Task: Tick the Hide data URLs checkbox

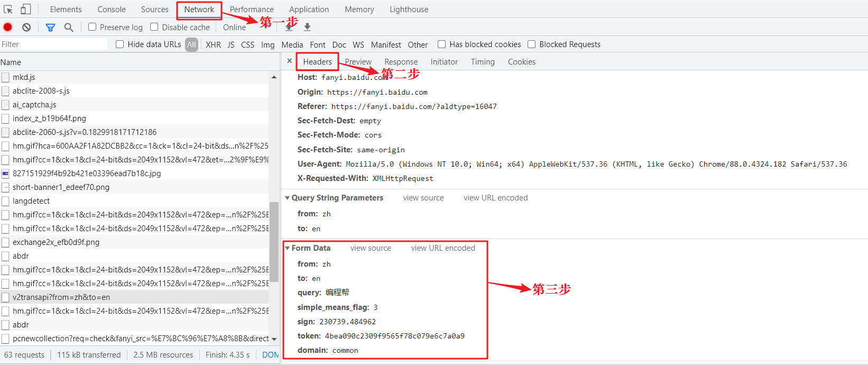Action: (120, 44)
